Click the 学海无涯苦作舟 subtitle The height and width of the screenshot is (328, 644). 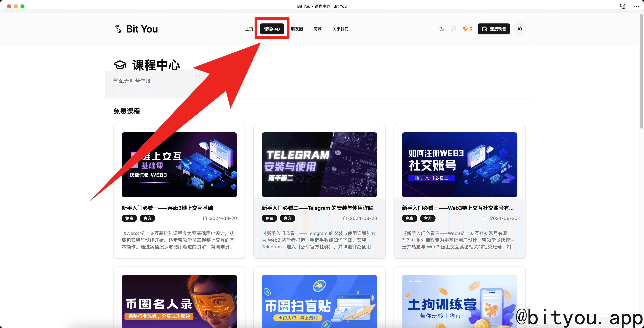[132, 81]
